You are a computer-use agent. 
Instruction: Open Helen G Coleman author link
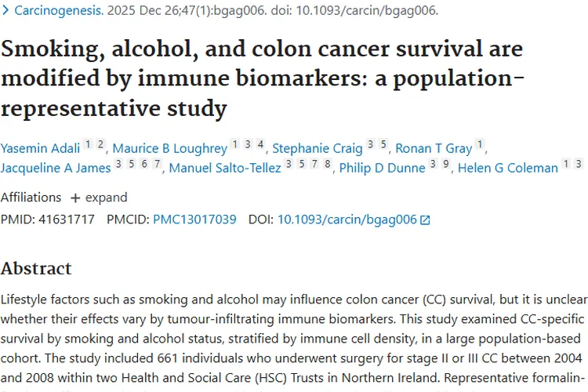click(x=506, y=168)
